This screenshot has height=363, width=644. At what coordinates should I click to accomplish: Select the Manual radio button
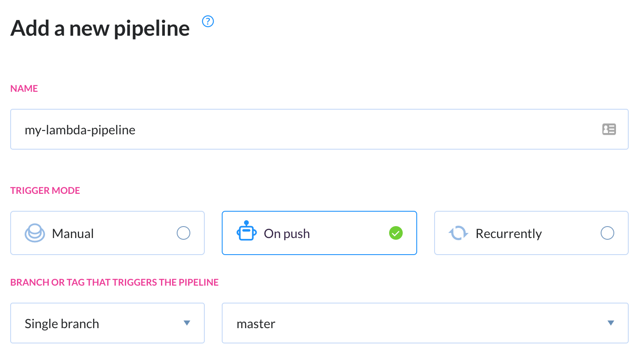click(x=184, y=233)
